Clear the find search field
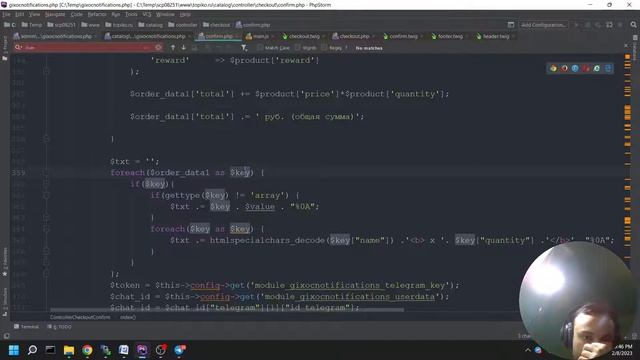The image size is (640, 360). [158, 48]
